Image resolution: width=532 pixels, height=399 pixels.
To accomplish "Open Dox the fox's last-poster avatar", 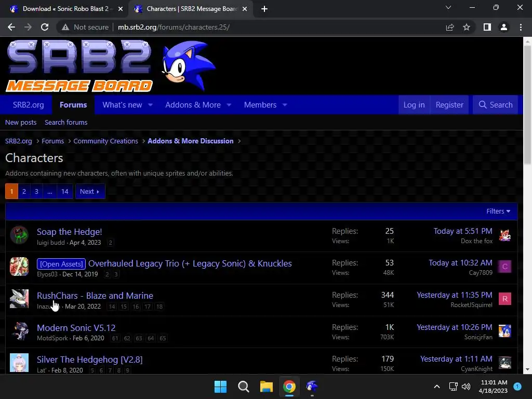I will (x=505, y=235).
